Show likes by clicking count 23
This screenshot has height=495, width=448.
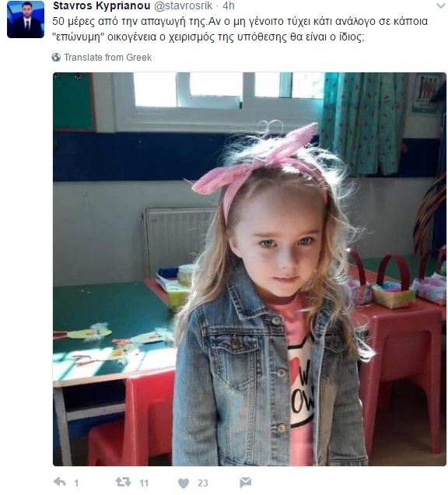(x=203, y=483)
